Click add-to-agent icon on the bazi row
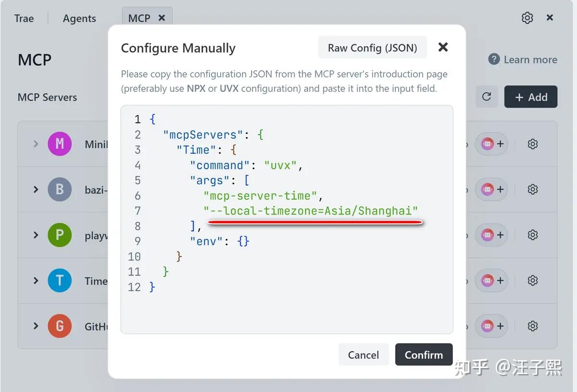The width and height of the screenshot is (577, 392). point(492,190)
